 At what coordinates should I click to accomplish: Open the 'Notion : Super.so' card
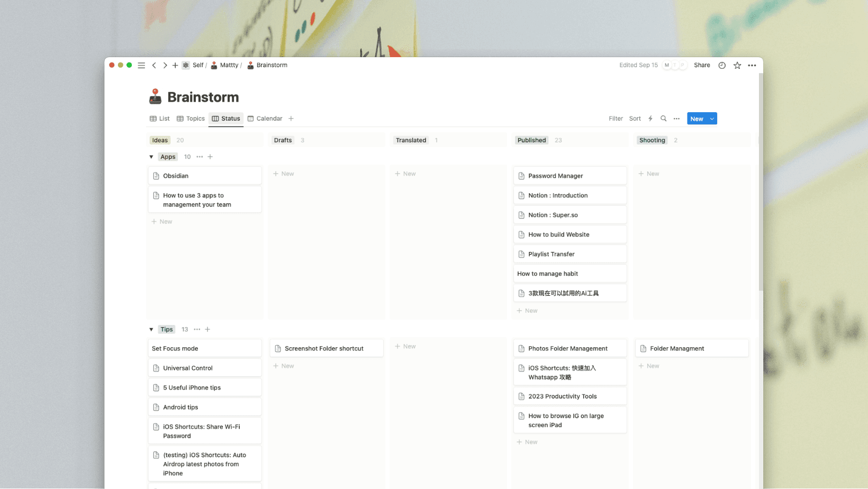[570, 215]
